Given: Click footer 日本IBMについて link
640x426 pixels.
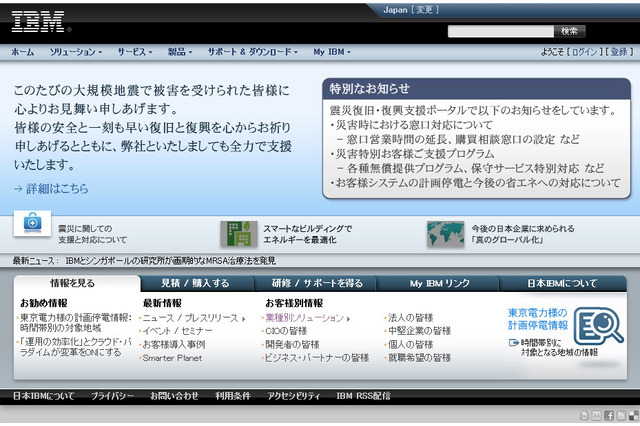Looking at the screenshot, I should 43,396.
